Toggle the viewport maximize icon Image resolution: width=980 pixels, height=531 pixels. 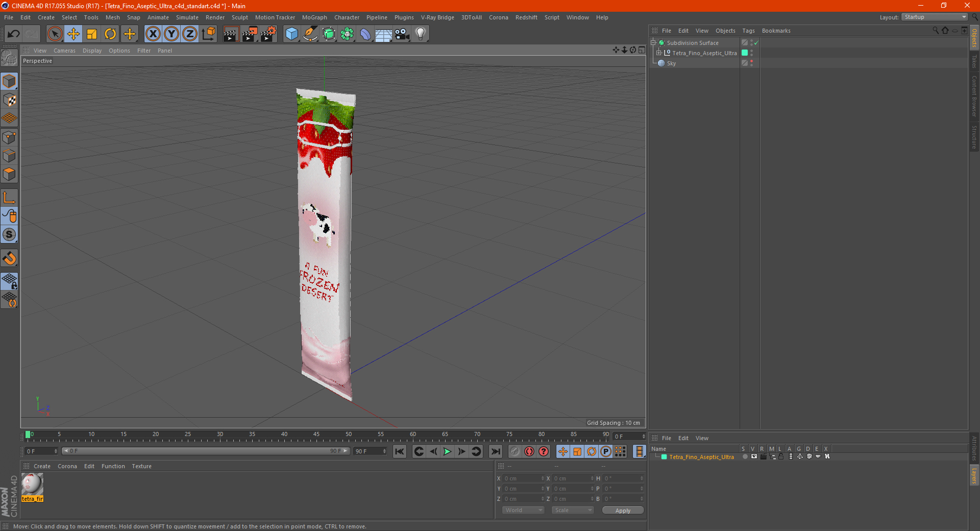point(642,50)
